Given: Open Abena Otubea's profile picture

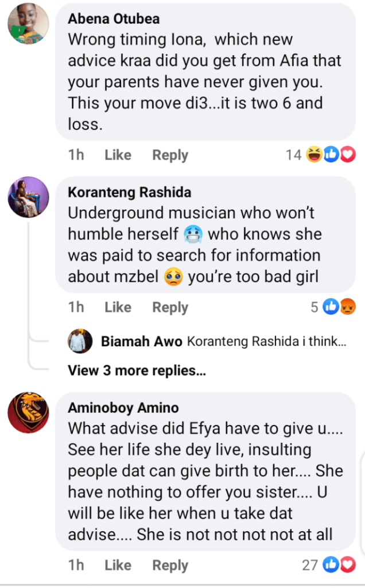Looking at the screenshot, I should coord(29,23).
